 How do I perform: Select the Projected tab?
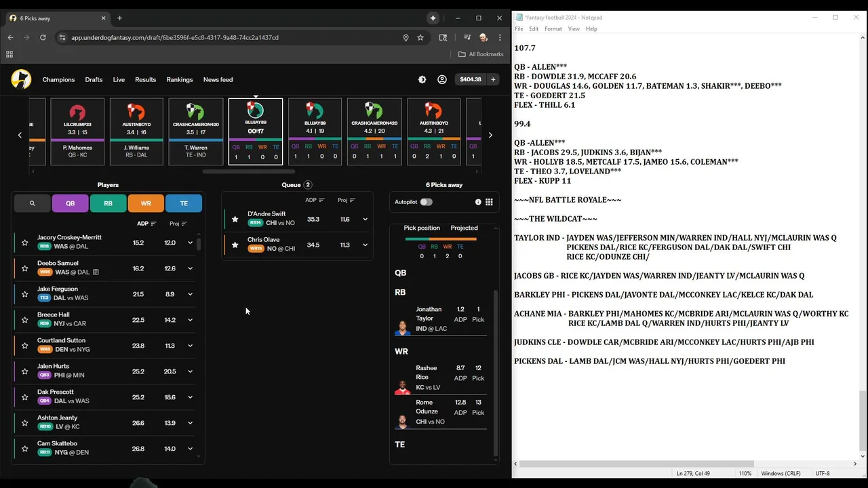[464, 228]
